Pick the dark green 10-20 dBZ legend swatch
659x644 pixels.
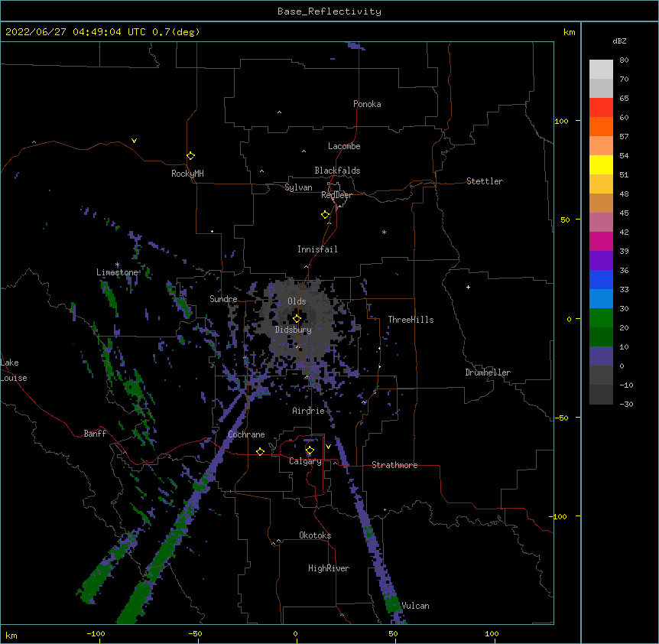coord(601,337)
